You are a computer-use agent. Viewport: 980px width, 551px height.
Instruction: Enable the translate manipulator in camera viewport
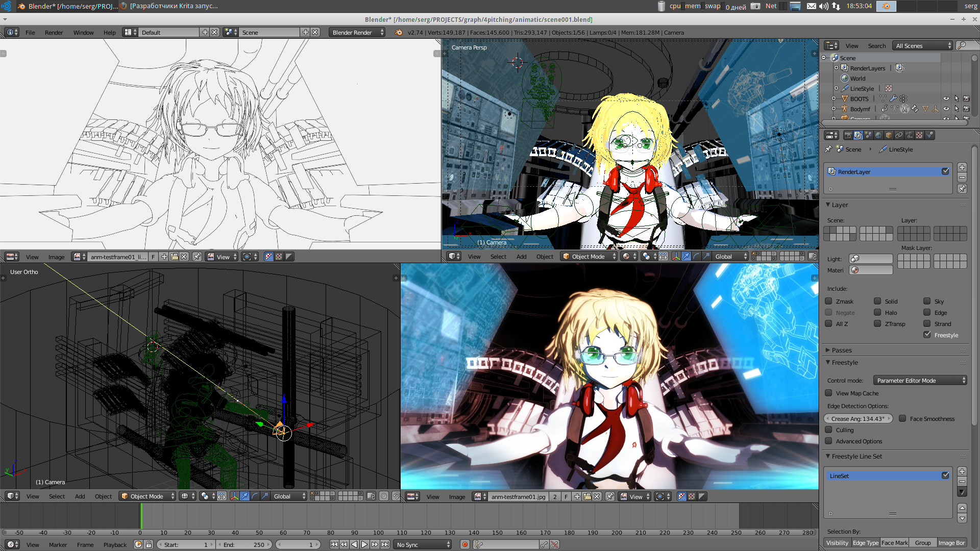[x=687, y=256]
